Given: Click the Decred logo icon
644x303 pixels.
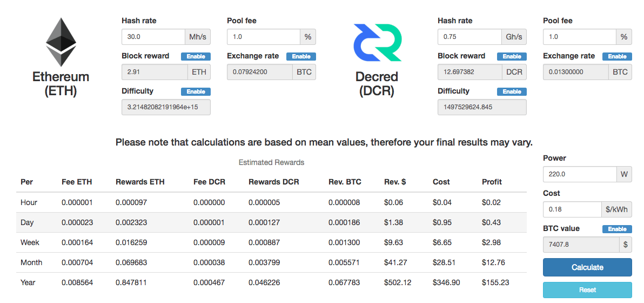Looking at the screenshot, I should click(378, 43).
